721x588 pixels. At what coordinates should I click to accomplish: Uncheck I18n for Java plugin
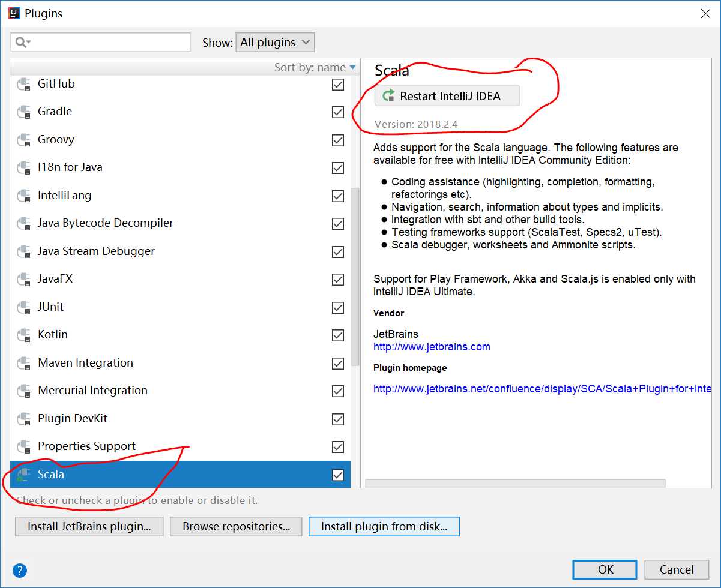tap(338, 168)
